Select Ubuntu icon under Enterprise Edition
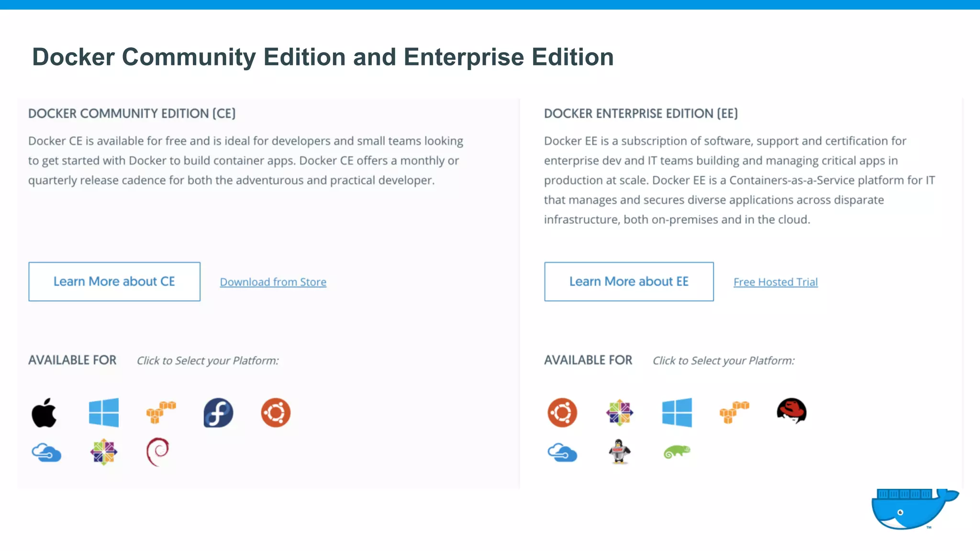980x551 pixels. (x=562, y=412)
